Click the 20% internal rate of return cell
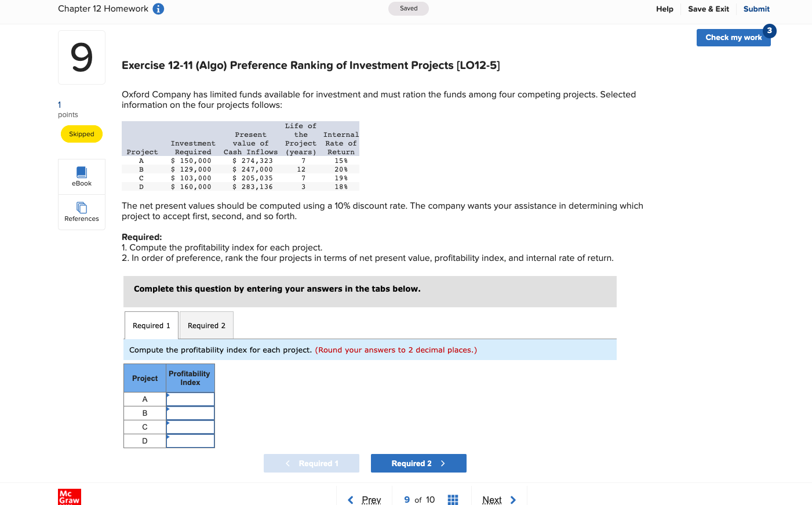Image resolution: width=812 pixels, height=505 pixels. coord(341,169)
